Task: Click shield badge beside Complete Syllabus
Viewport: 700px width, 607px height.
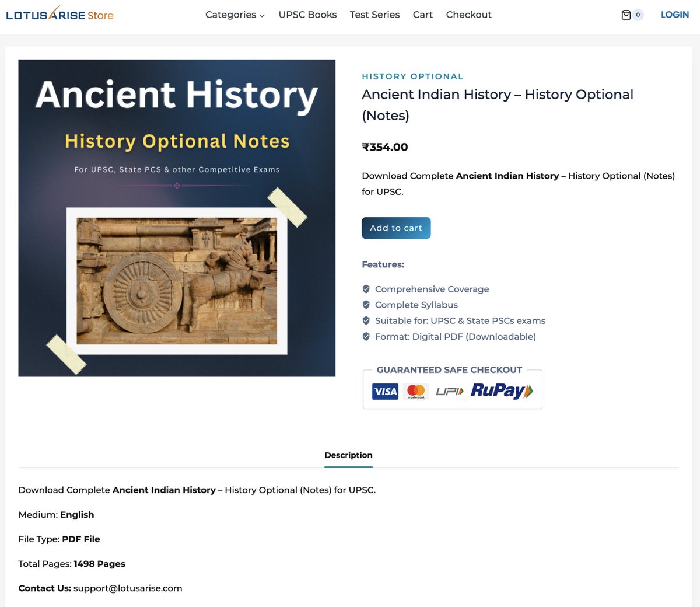Action: coord(366,304)
